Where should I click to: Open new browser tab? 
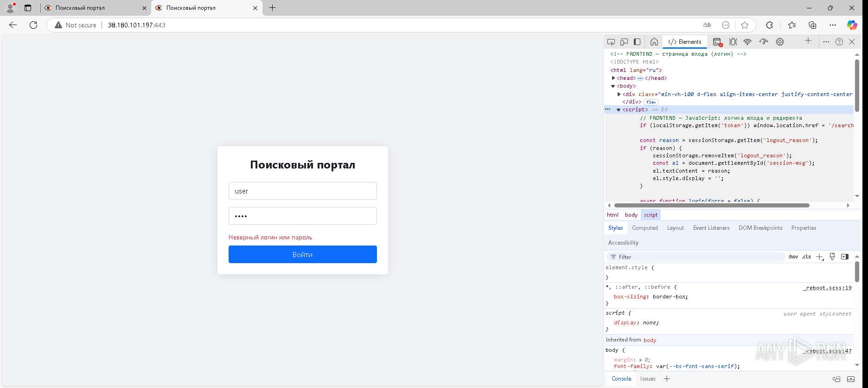273,8
